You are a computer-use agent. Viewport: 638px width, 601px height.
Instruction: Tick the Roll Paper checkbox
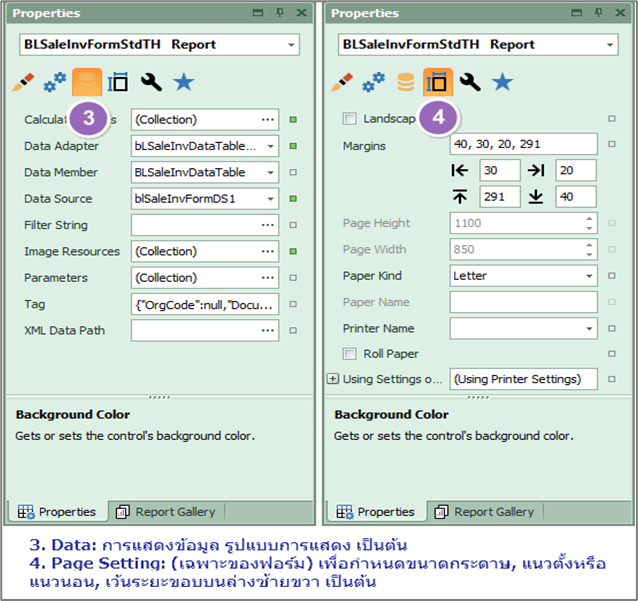point(349,354)
